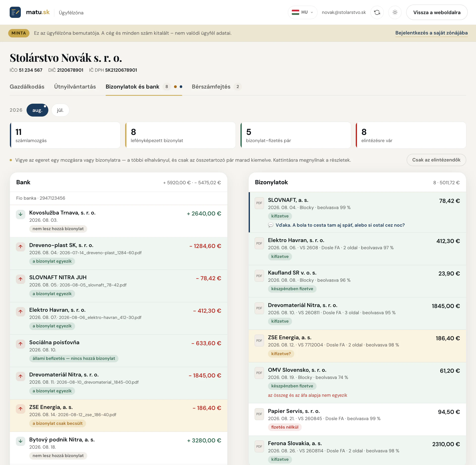Click the 11 számlamozgás summary card
Viewport: 476px width, 465px height.
65,135
